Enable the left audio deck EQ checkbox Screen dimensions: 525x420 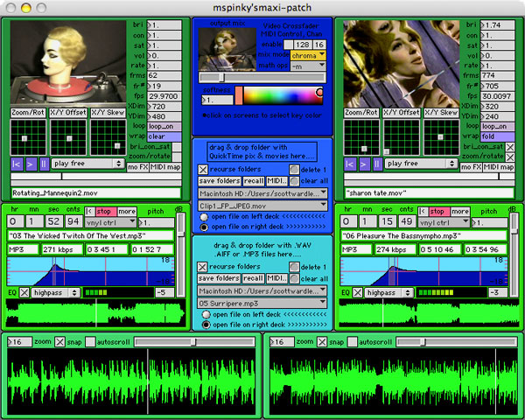[24, 292]
